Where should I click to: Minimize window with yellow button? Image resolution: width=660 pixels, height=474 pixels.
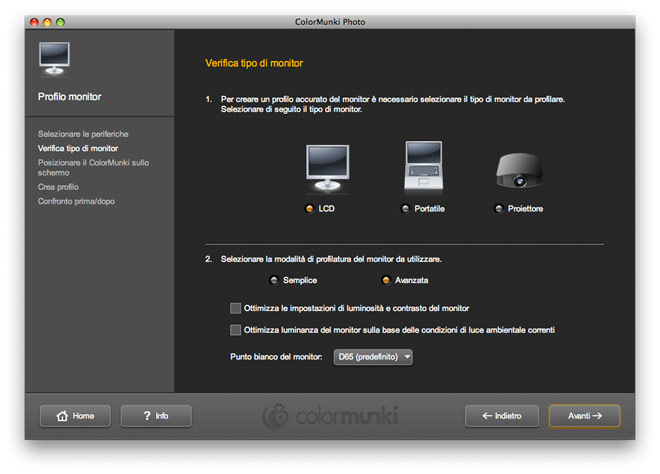click(48, 22)
